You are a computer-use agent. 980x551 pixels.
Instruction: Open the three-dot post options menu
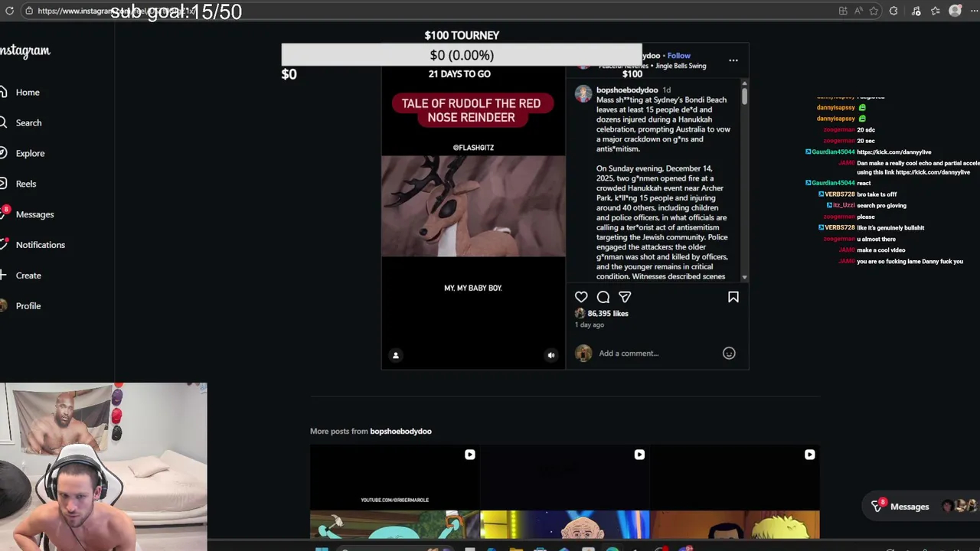point(733,60)
